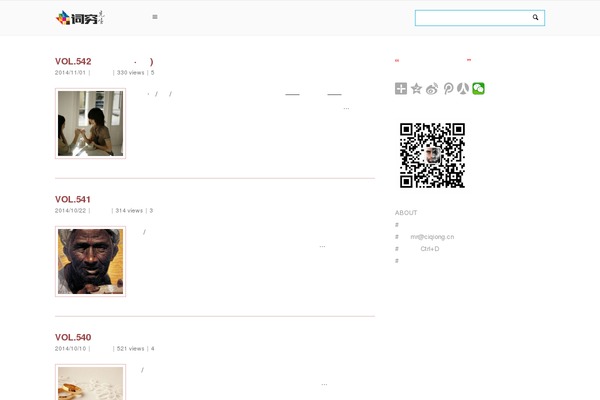The image size is (600, 400).
Task: Open the VOL.542 post title
Action: [104, 62]
